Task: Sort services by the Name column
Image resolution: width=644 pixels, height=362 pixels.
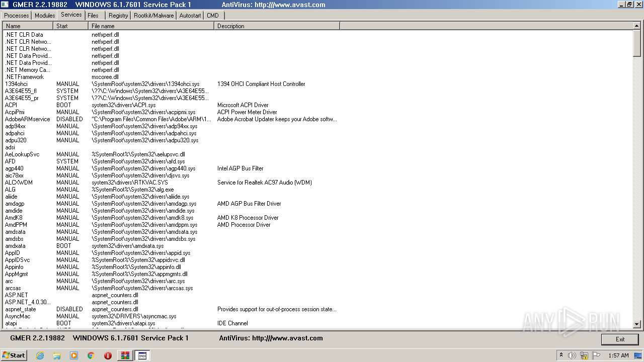Action: 28,26
